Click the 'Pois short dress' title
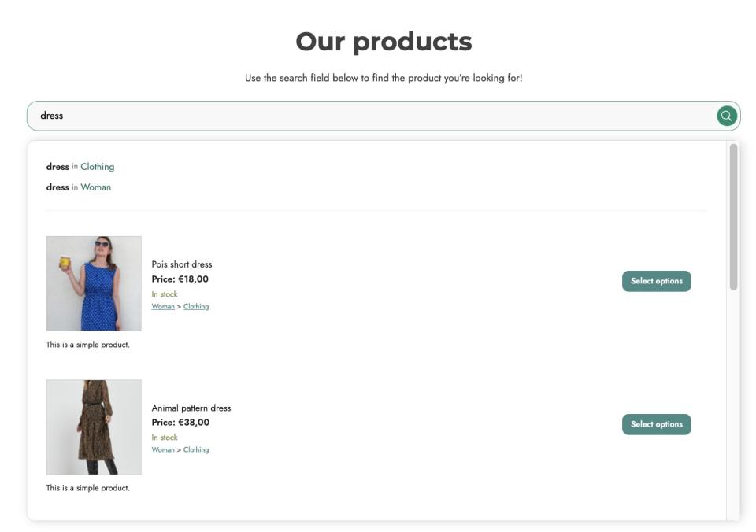The height and width of the screenshot is (532, 756). (x=182, y=264)
